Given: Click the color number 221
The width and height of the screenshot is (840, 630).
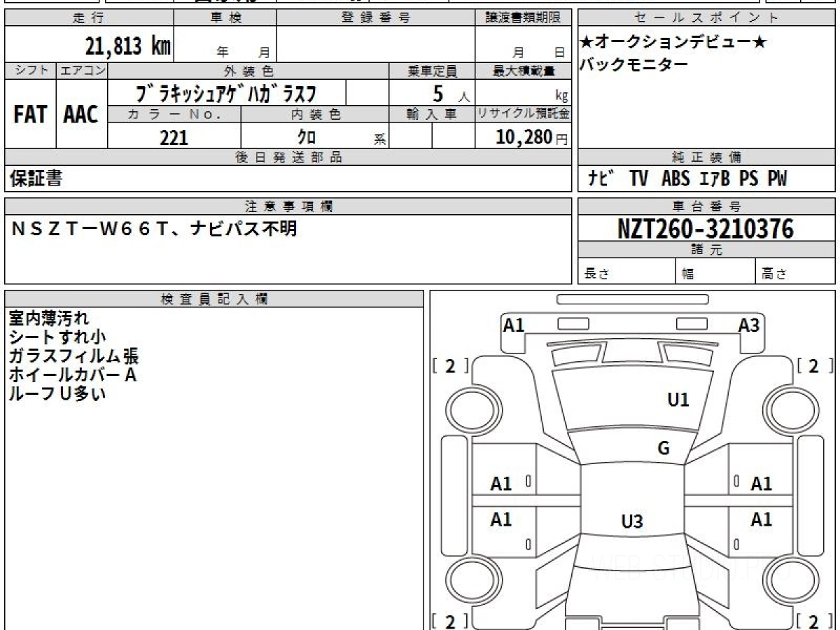Looking at the screenshot, I should (174, 137).
